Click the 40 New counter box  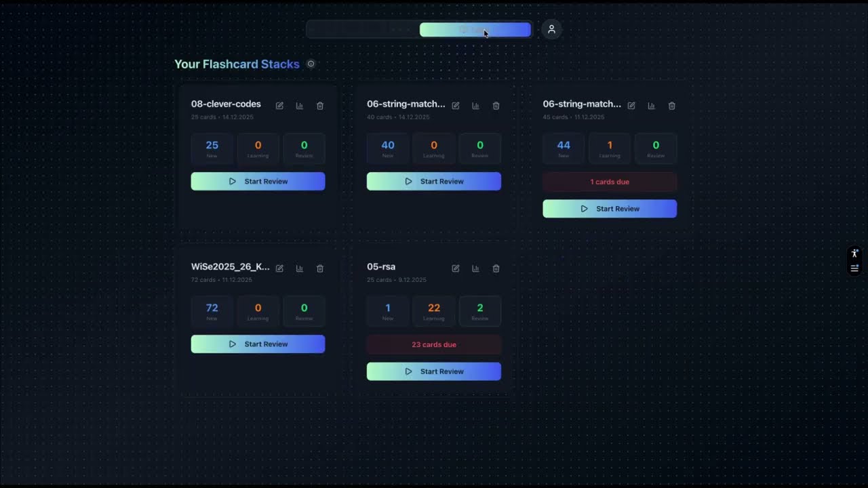pyautogui.click(x=388, y=149)
